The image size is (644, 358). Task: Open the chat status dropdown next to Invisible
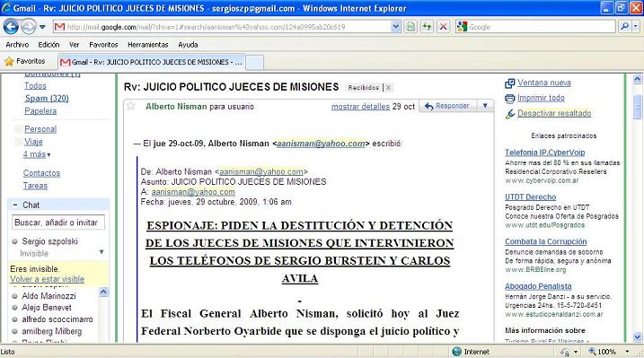101,252
